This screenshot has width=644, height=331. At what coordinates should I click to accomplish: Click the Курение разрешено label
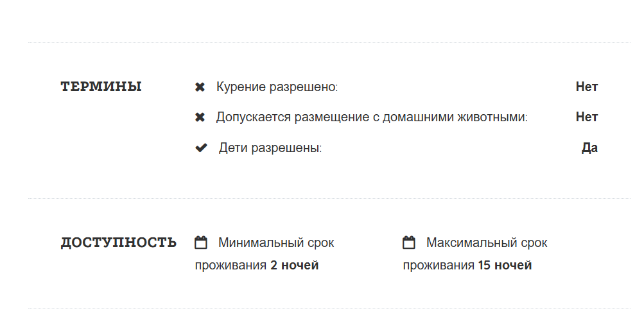(x=277, y=87)
